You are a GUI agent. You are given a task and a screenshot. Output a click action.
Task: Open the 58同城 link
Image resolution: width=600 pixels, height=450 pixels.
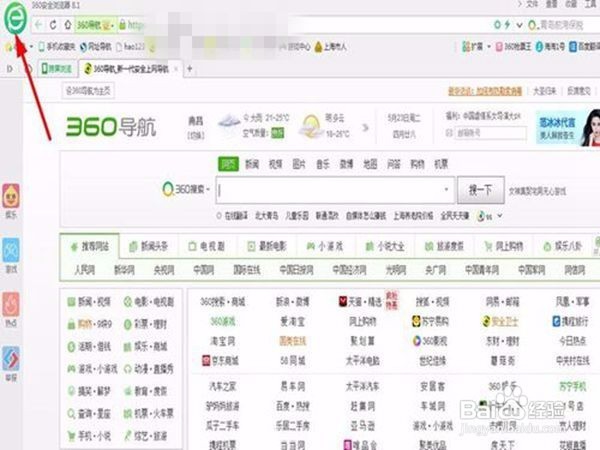click(293, 360)
